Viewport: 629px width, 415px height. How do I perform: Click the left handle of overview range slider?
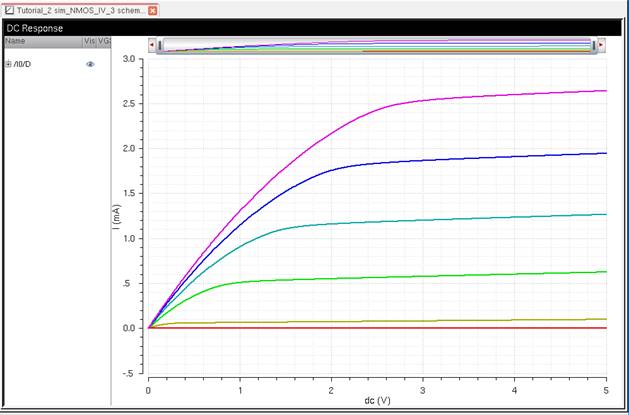click(x=161, y=45)
